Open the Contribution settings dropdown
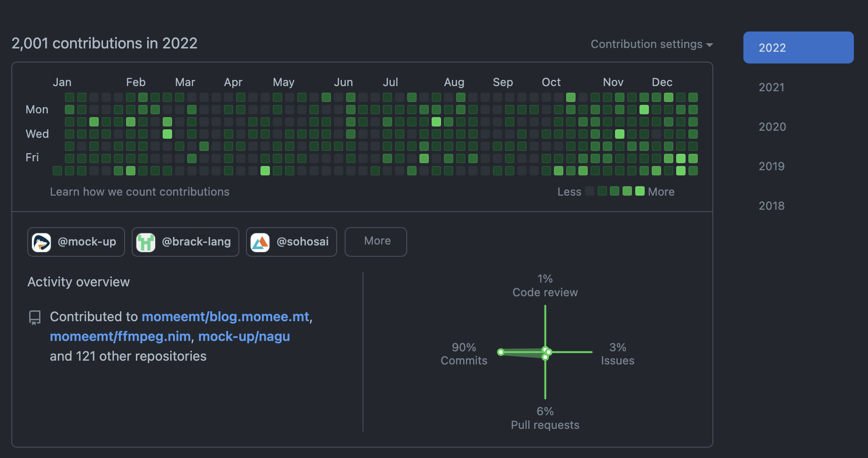The image size is (868, 458). point(652,44)
